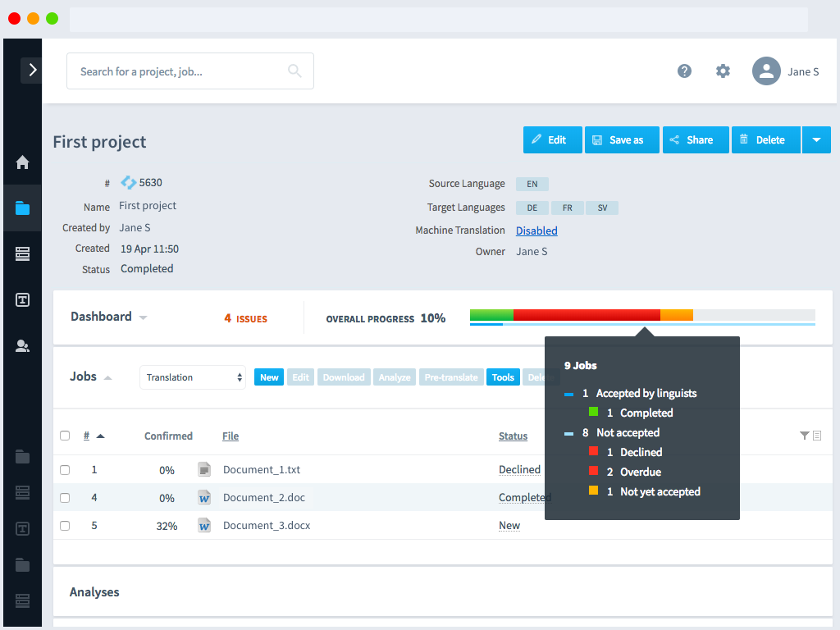Viewport: 840px width, 630px height.
Task: Click the red segment of progress bar
Action: pyautogui.click(x=587, y=315)
